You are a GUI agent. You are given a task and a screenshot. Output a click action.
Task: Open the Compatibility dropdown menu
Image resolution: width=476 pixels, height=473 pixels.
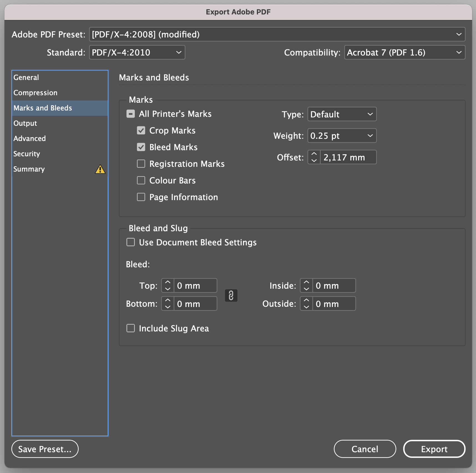[x=404, y=52]
